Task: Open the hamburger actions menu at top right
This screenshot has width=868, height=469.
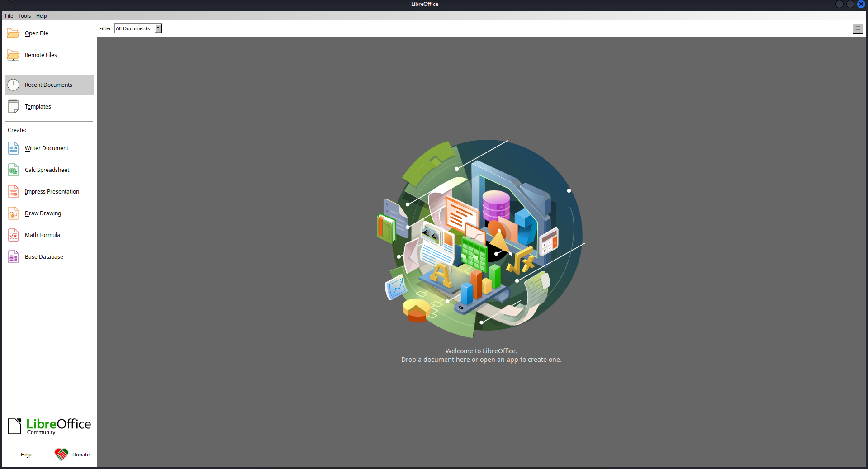Action: click(x=857, y=28)
